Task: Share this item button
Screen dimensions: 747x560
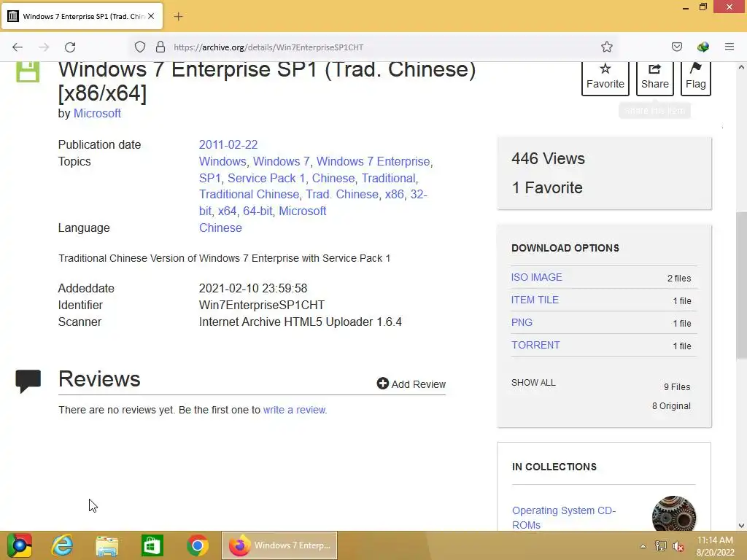Action: (654, 78)
